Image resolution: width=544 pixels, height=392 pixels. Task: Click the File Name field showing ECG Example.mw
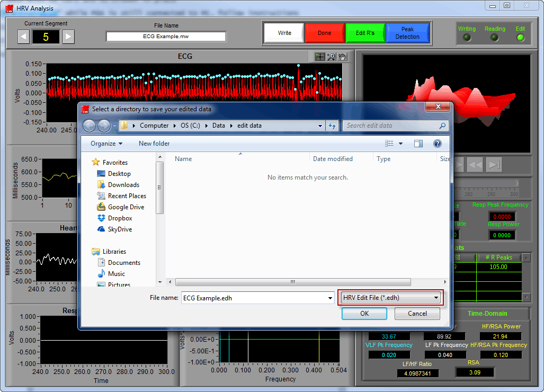166,37
